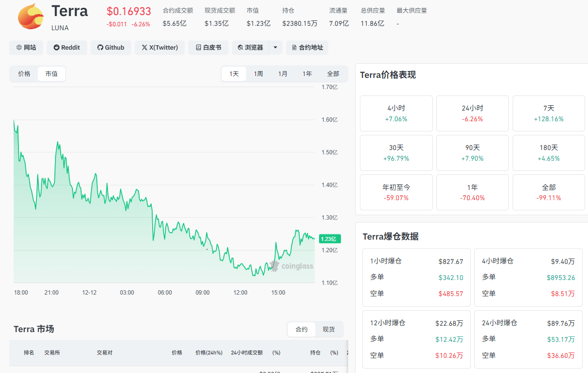
Task: Click the -6.26% price change text
Action: pos(141,24)
